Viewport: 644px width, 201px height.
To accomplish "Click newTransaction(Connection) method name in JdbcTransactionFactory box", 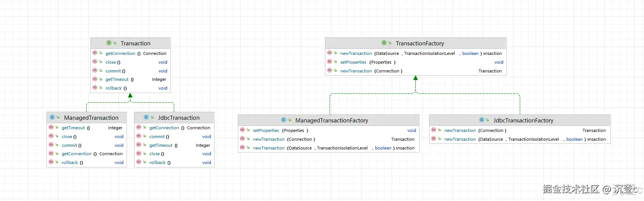I will (460, 130).
